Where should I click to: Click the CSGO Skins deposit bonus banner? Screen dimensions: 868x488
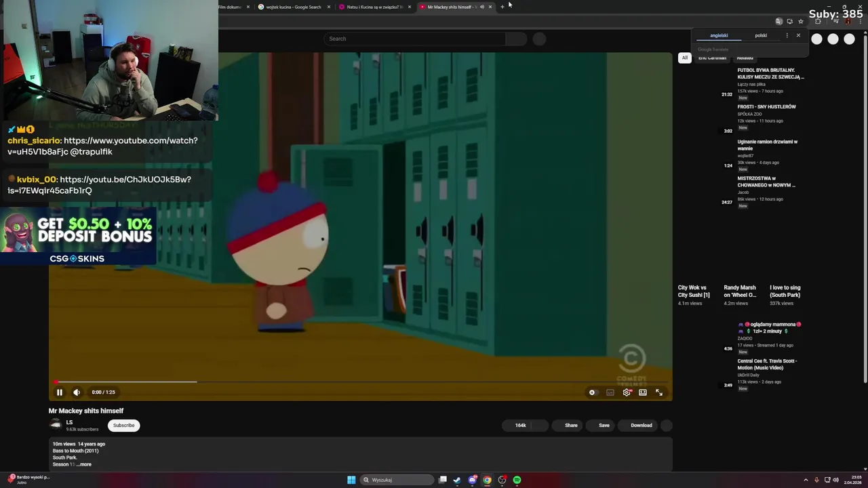pos(78,236)
